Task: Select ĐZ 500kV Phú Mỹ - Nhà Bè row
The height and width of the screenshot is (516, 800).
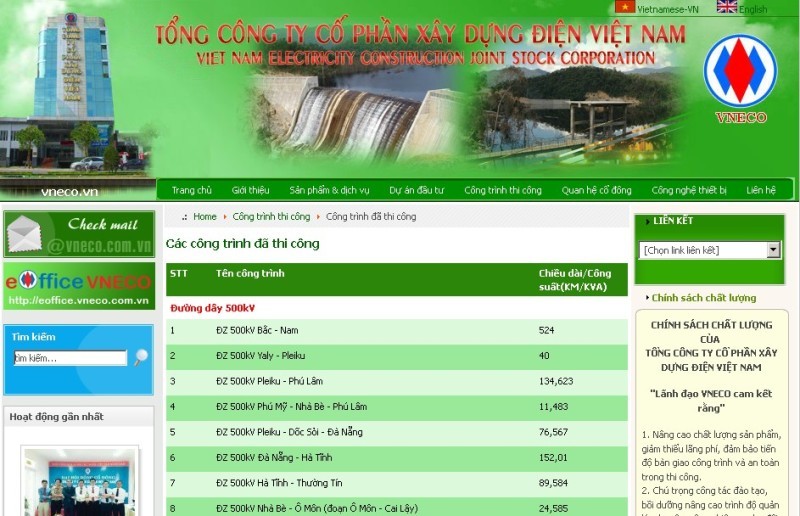Action: coord(396,407)
